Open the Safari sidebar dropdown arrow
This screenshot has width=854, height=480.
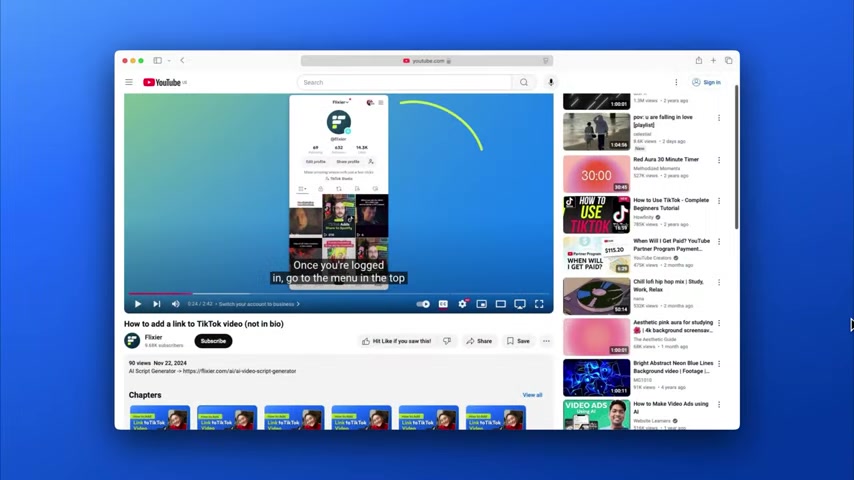pyautogui.click(x=169, y=60)
